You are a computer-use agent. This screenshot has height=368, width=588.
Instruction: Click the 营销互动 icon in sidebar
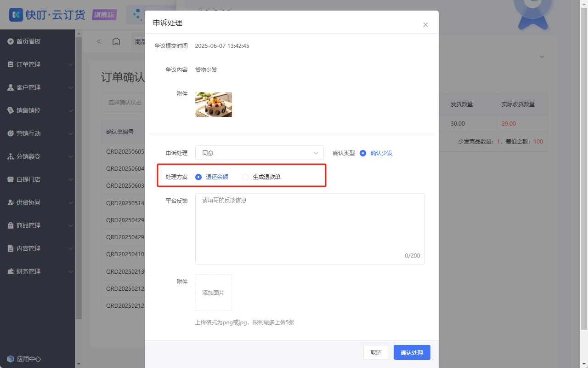point(11,133)
